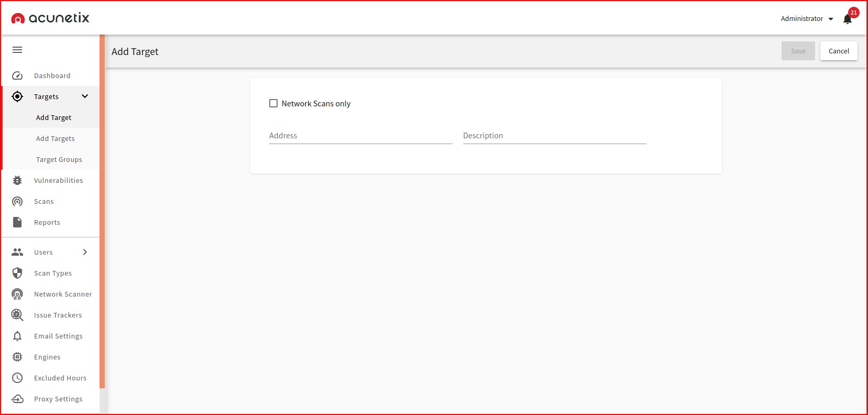Click the Proxy Settings cloud icon
The height and width of the screenshot is (415, 868).
point(17,399)
